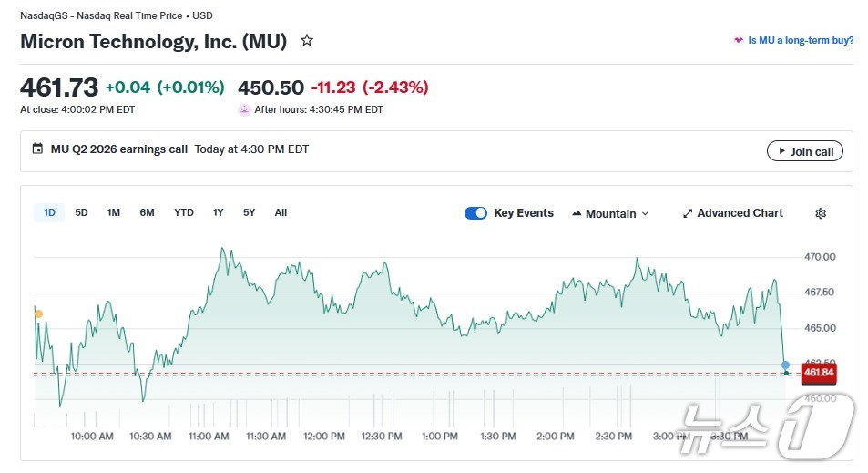Open "Is MU a long-term buy?" link

pyautogui.click(x=800, y=41)
